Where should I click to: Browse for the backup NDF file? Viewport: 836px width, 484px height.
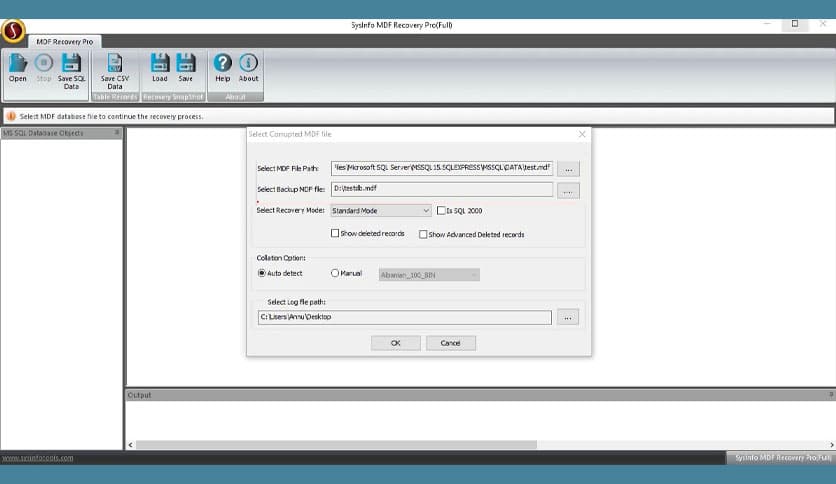[568, 190]
